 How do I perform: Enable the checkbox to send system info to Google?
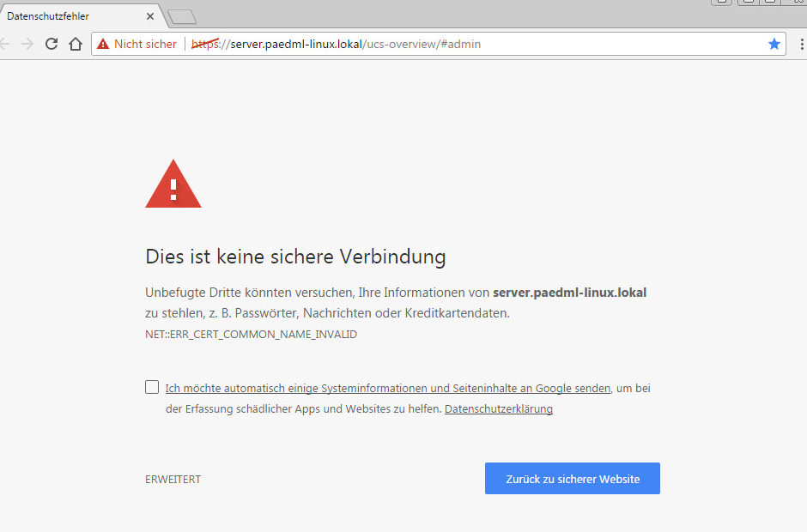click(152, 387)
